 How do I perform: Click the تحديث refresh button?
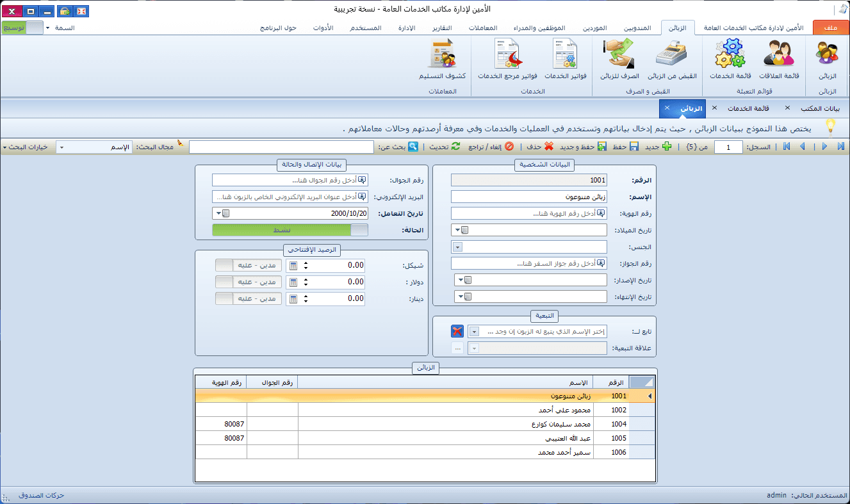point(446,147)
